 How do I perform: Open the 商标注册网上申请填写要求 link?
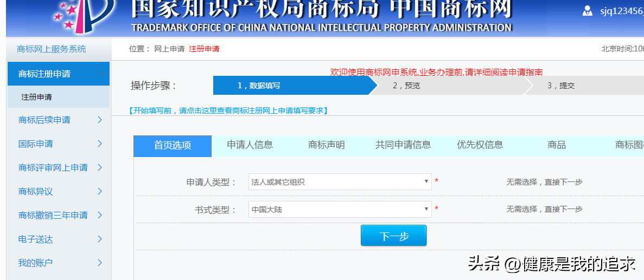228,110
